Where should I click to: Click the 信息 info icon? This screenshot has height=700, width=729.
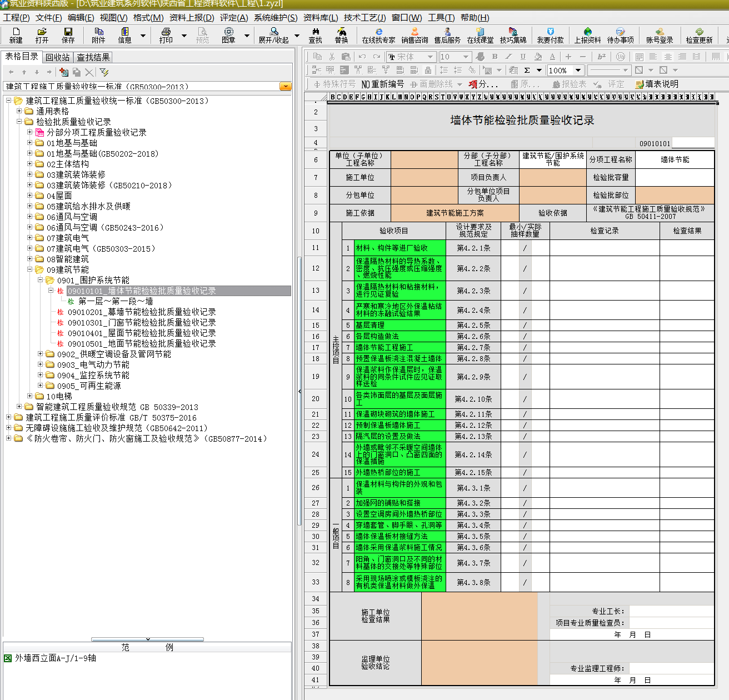pos(125,36)
